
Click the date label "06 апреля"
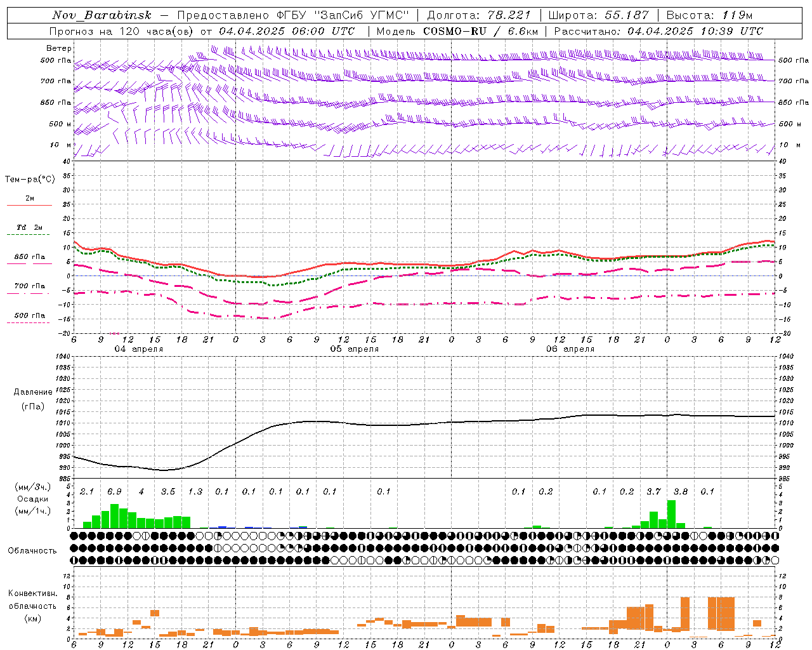coord(570,349)
